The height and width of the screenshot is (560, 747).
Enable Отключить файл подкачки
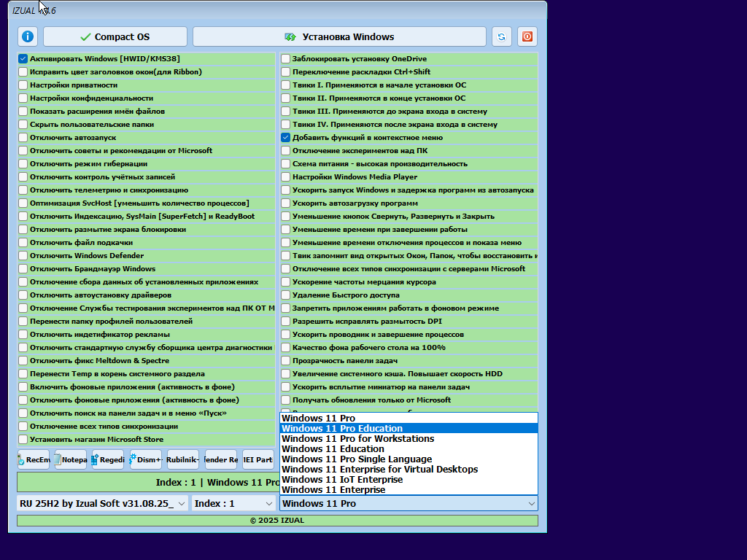click(23, 242)
